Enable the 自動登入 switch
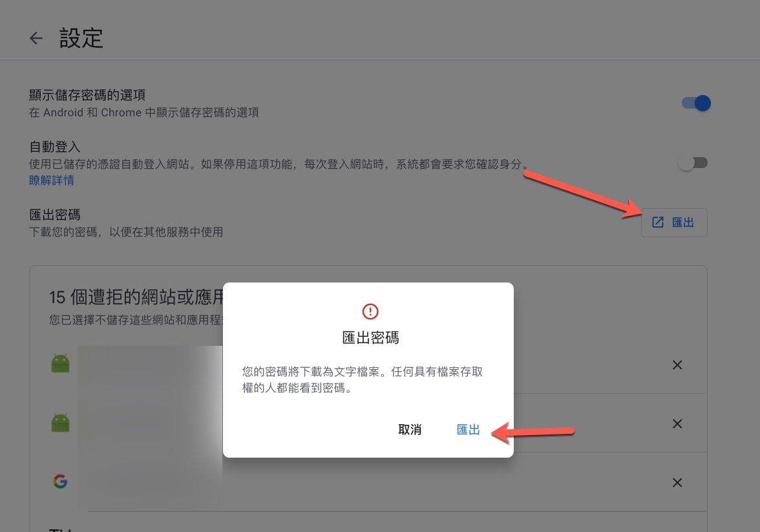The image size is (760, 532). click(x=693, y=163)
